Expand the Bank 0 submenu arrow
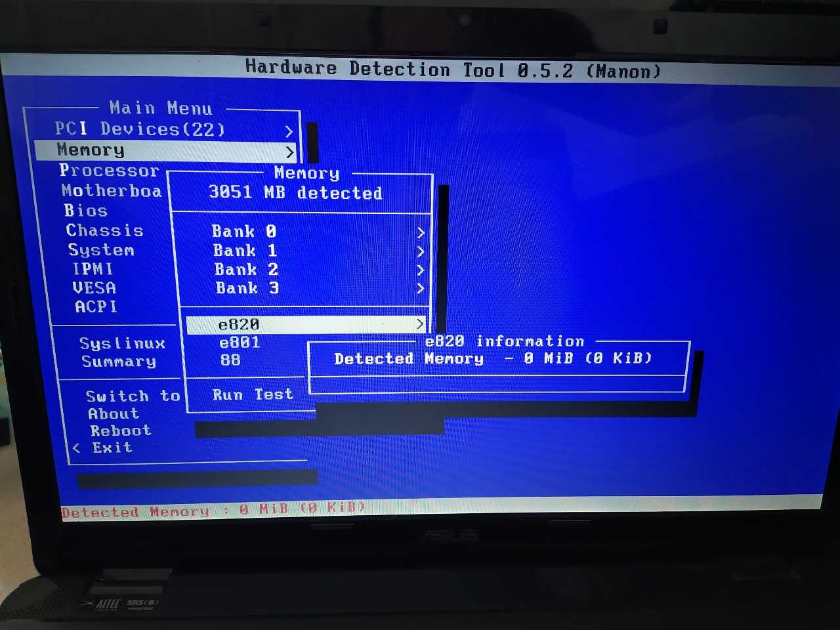 click(421, 232)
